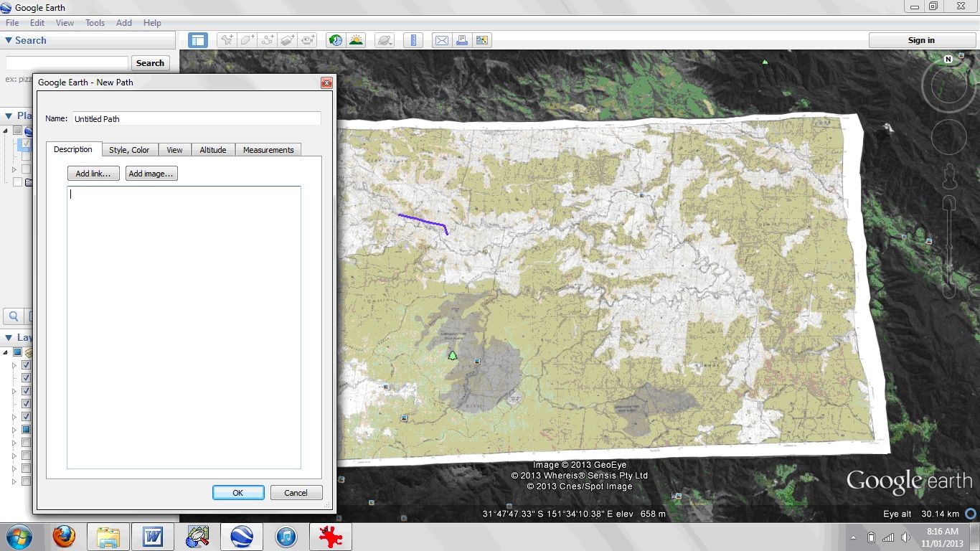The image size is (980, 551).
Task: Open the Add menu
Action: point(124,23)
